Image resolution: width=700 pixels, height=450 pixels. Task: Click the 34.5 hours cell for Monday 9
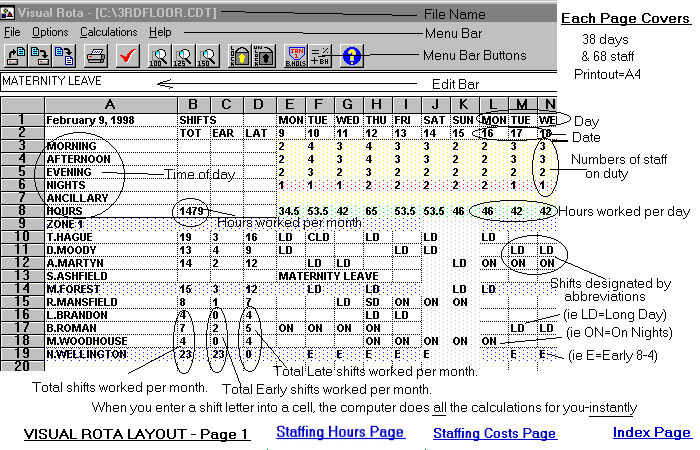tap(290, 211)
